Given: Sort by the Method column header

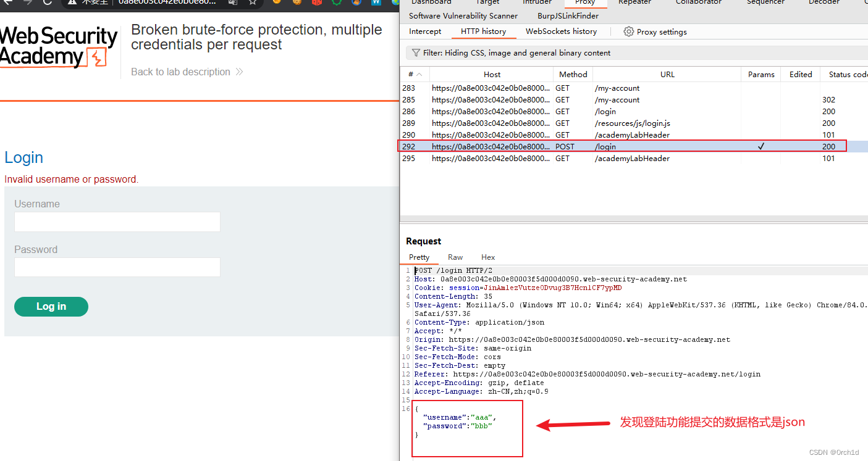Looking at the screenshot, I should [x=573, y=75].
